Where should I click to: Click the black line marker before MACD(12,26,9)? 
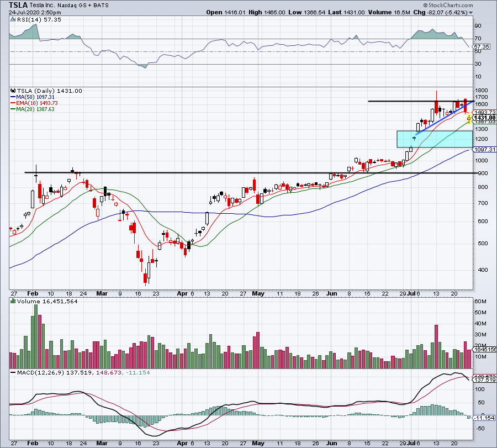(x=13, y=372)
